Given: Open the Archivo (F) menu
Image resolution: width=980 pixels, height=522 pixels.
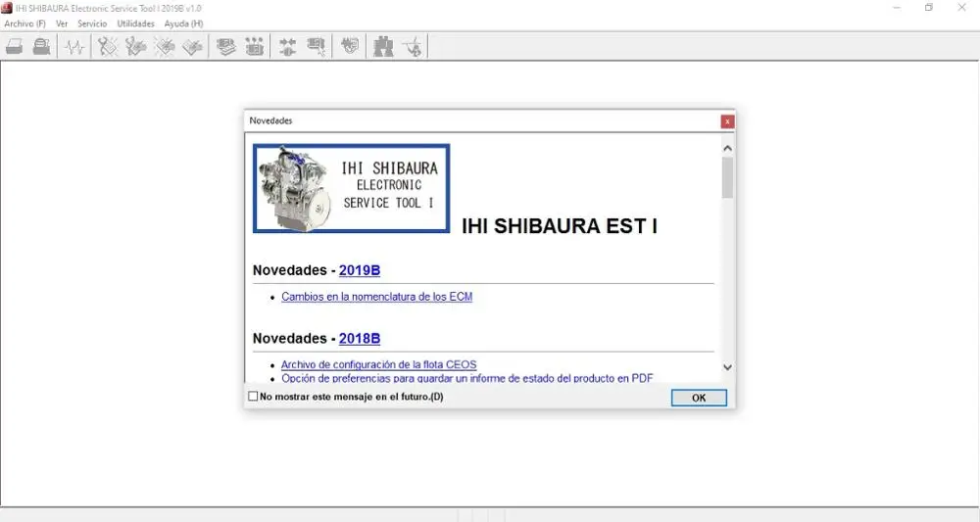Looking at the screenshot, I should (x=25, y=24).
